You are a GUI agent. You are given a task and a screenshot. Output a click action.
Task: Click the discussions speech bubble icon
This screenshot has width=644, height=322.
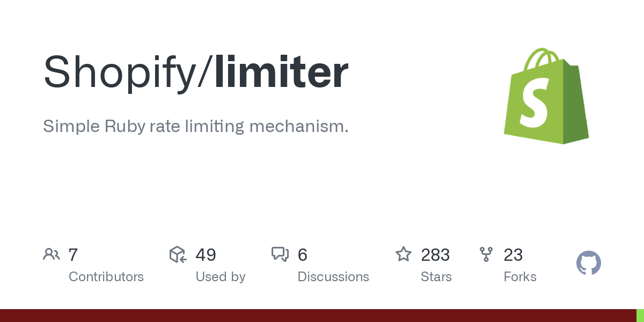[x=280, y=254]
